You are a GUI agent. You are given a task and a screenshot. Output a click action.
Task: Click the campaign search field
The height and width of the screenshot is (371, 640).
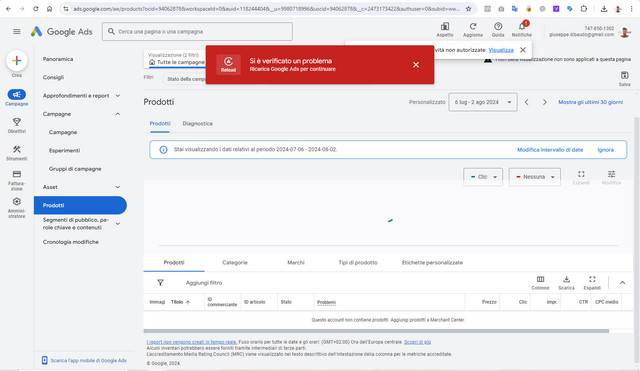click(197, 31)
